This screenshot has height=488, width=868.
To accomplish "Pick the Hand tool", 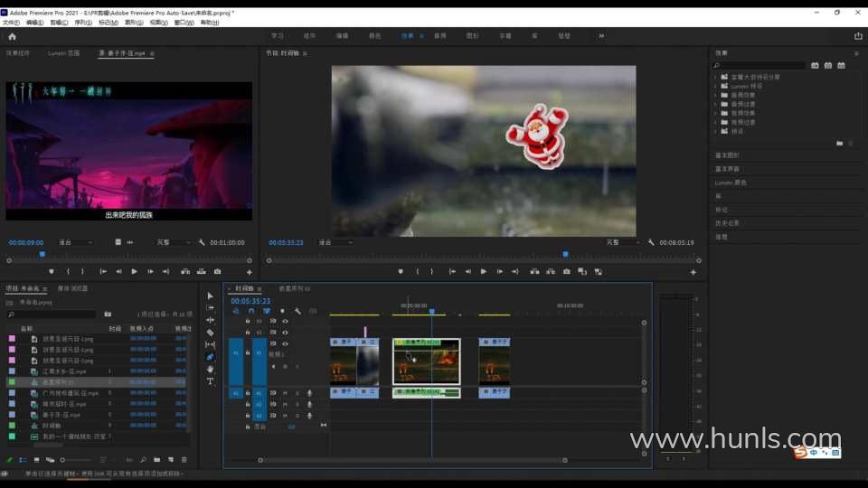I will click(211, 369).
